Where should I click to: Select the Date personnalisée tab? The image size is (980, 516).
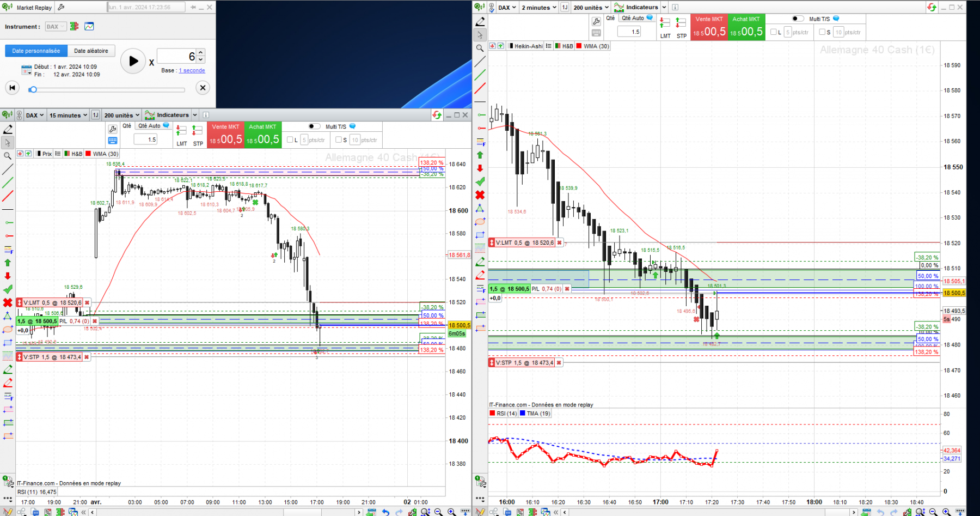(36, 51)
